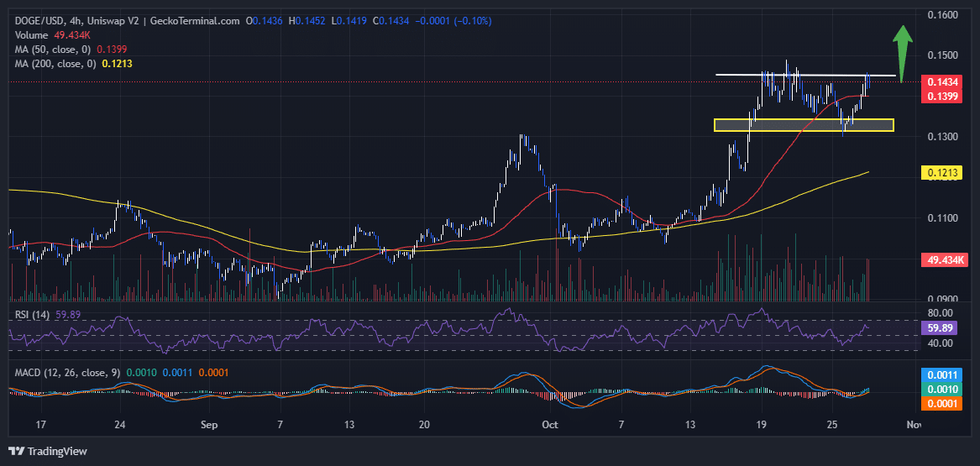The width and height of the screenshot is (980, 466).
Task: Open the MACD (12, 26, close, 9) legend
Action: pos(122,372)
